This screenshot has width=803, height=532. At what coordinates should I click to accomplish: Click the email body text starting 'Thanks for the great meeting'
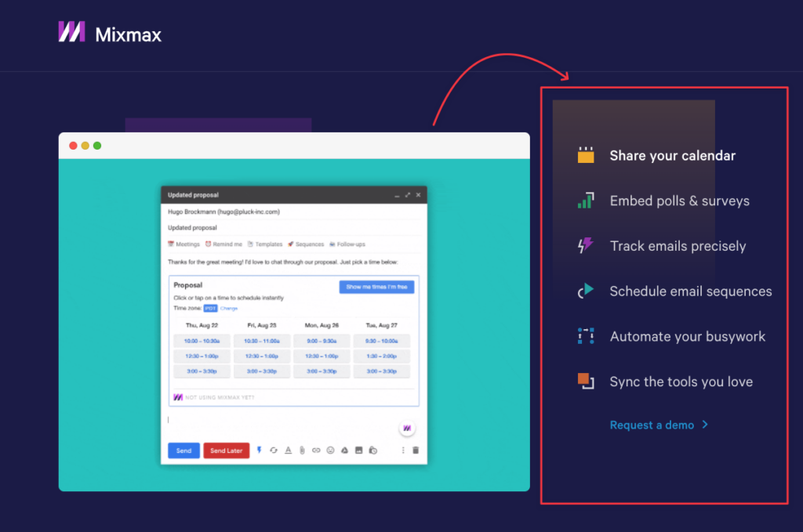tap(282, 262)
